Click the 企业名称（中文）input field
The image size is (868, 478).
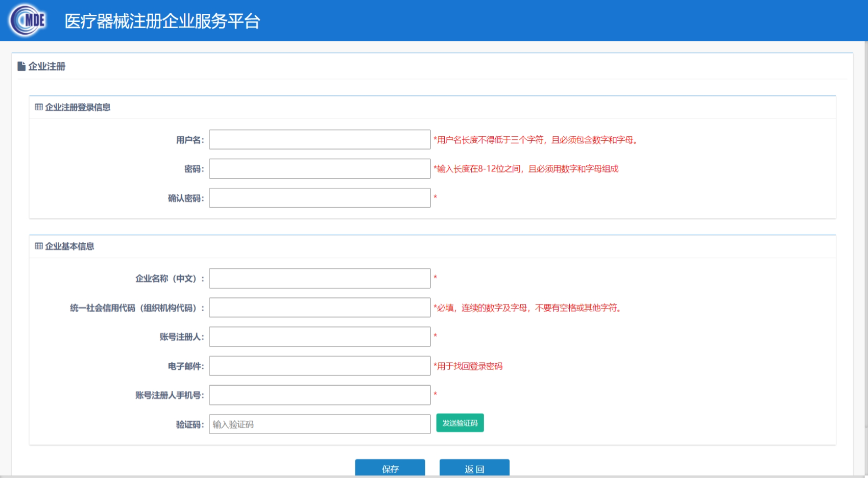click(x=320, y=279)
